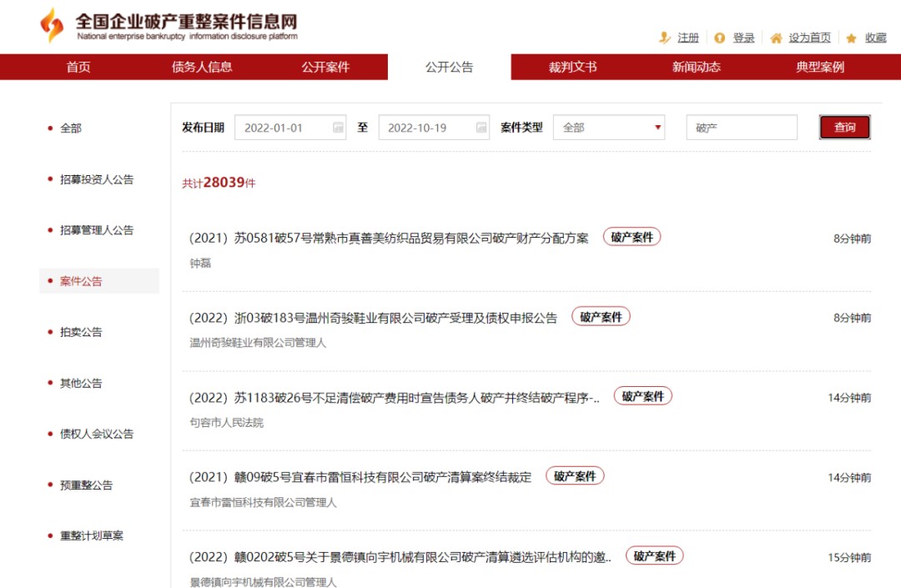
Task: Click the site title 全国企业破产重整案件信息网
Action: click(187, 21)
